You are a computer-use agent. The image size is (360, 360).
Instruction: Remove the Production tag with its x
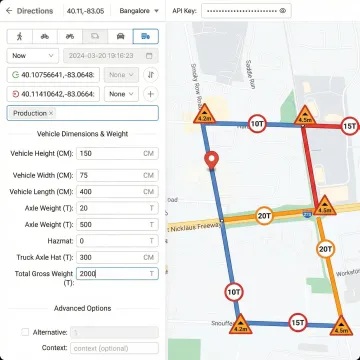coord(51,113)
